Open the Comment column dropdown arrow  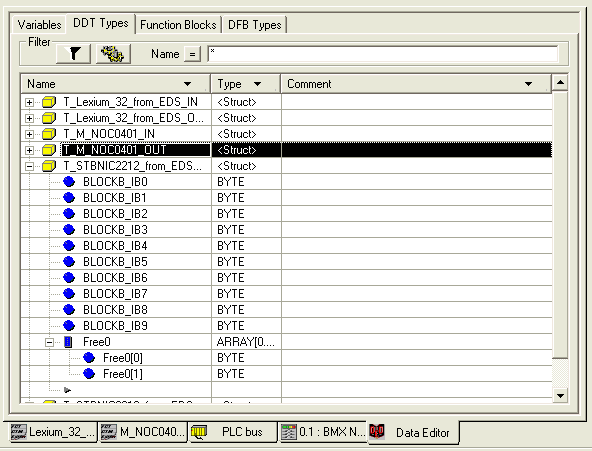(x=529, y=84)
